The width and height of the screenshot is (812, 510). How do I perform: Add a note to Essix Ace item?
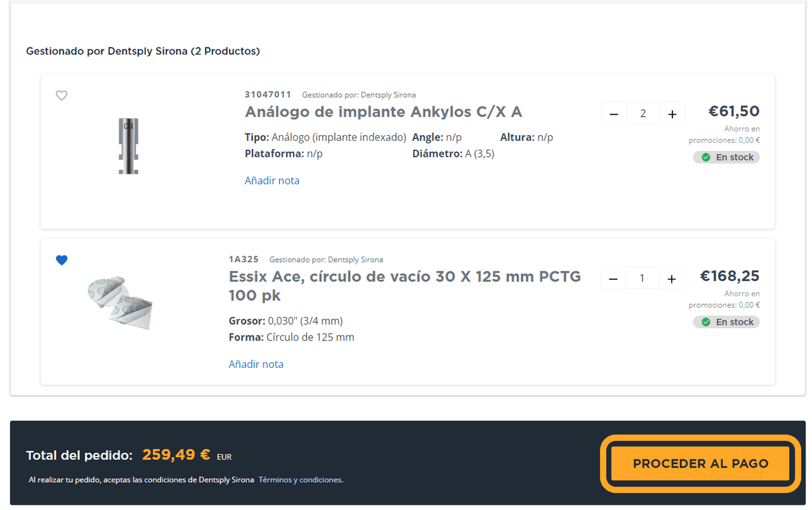256,364
